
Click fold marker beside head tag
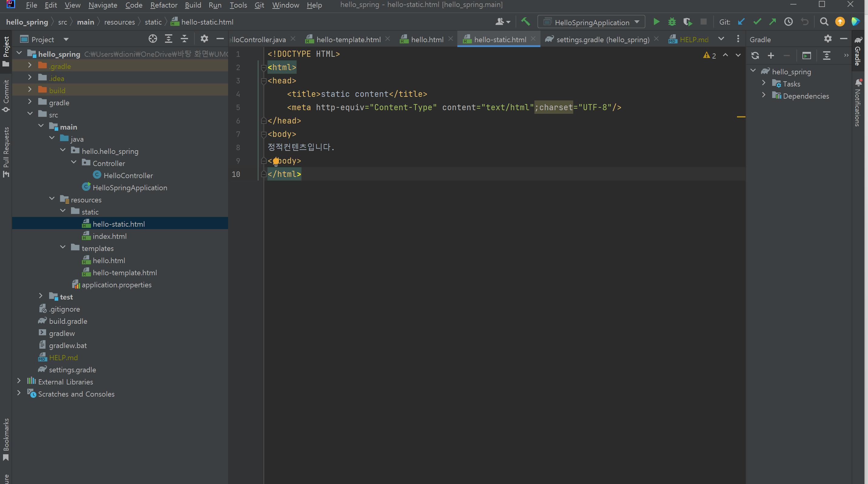tap(264, 81)
